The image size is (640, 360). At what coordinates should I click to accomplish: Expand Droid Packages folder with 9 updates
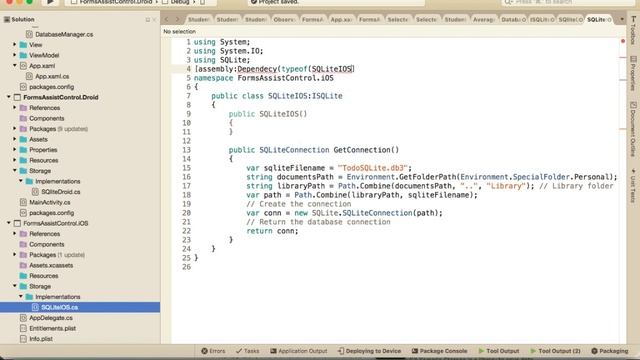point(15,129)
